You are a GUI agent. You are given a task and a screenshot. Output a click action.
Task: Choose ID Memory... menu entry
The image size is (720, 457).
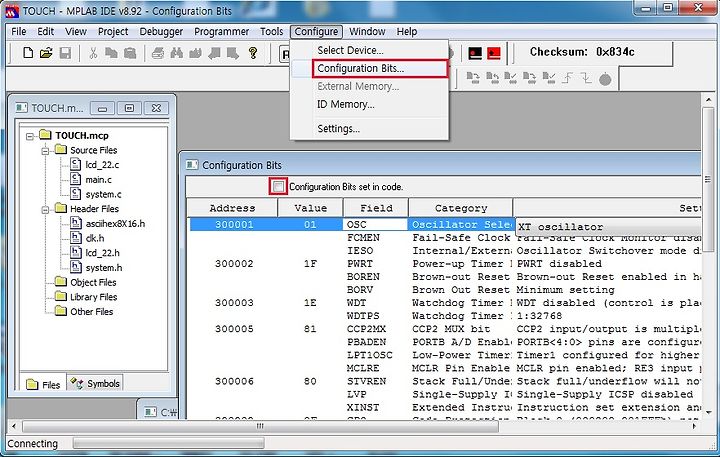pos(370,104)
